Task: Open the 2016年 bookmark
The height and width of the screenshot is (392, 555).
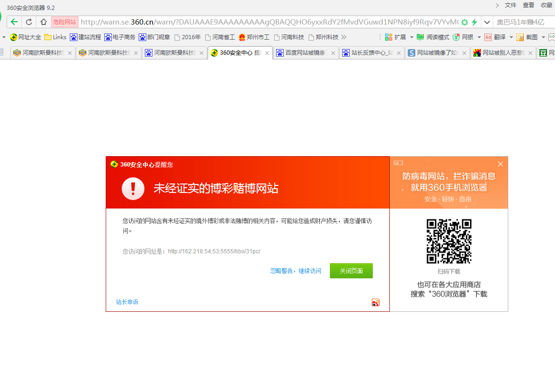Action: click(188, 37)
